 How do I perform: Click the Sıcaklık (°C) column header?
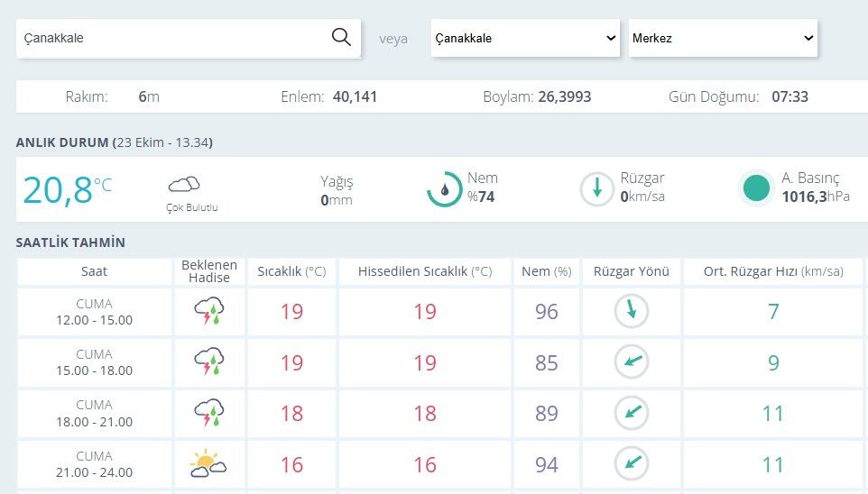(291, 271)
